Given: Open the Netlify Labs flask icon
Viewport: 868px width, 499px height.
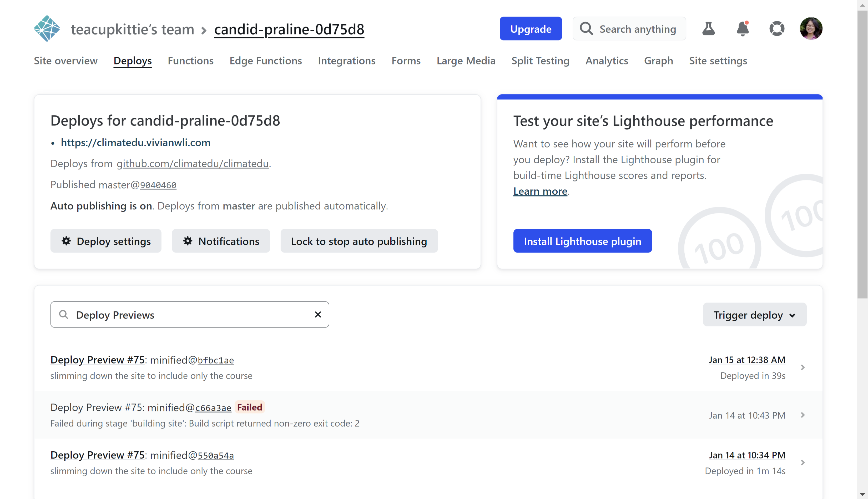Looking at the screenshot, I should pyautogui.click(x=708, y=28).
